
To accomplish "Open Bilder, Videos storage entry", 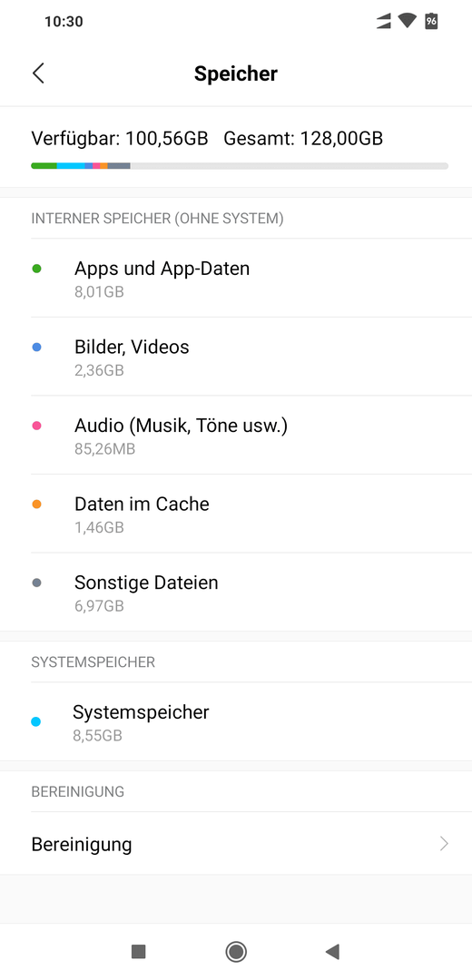I will point(236,357).
